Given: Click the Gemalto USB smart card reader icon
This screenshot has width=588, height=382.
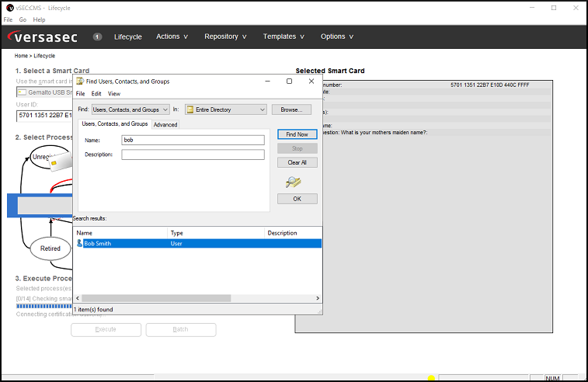Looking at the screenshot, I should tap(22, 92).
